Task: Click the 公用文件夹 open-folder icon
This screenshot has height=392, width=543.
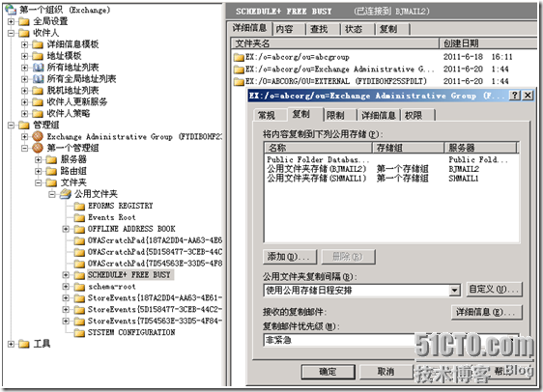Action: tap(65, 194)
